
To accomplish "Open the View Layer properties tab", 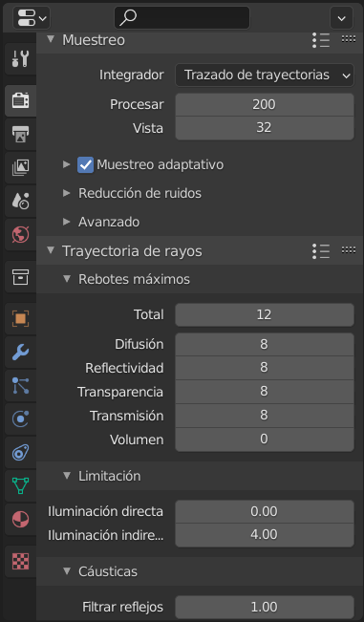I will pos(20,168).
